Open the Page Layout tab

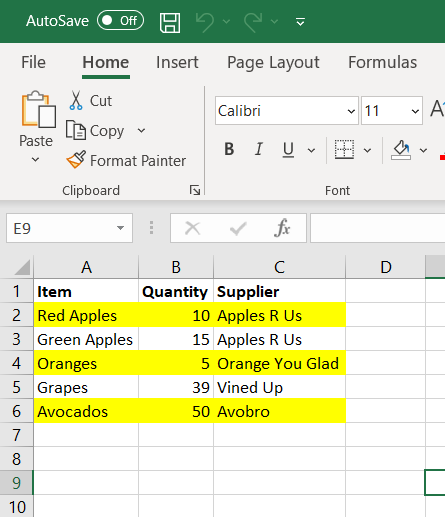273,63
